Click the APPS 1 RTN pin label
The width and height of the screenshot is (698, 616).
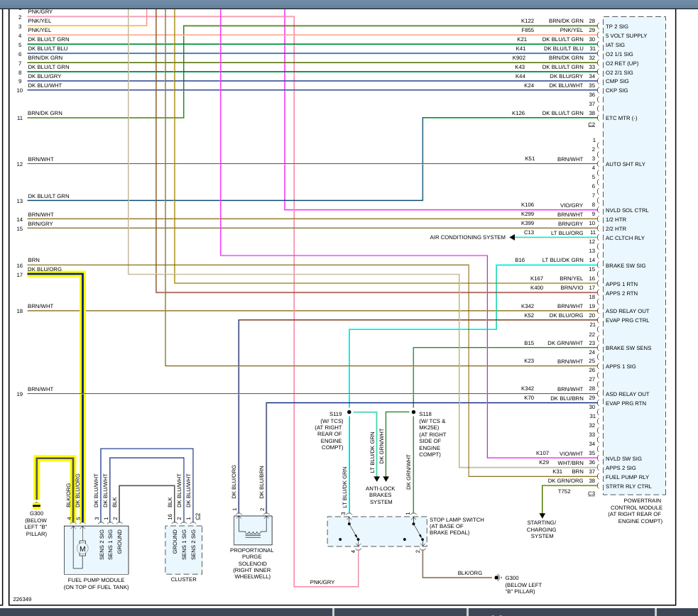click(621, 284)
